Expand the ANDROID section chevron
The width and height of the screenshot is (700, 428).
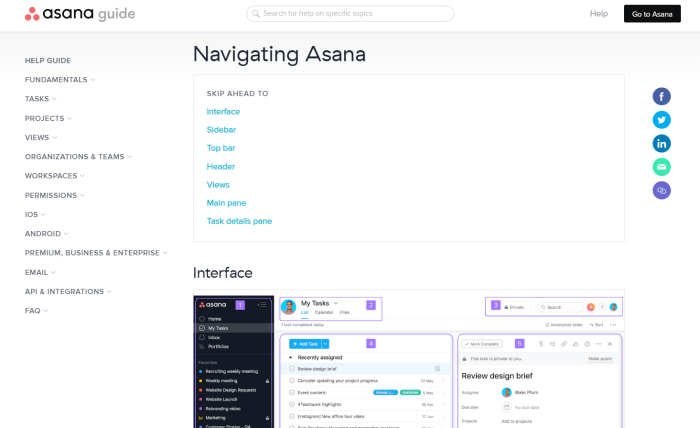[66, 234]
